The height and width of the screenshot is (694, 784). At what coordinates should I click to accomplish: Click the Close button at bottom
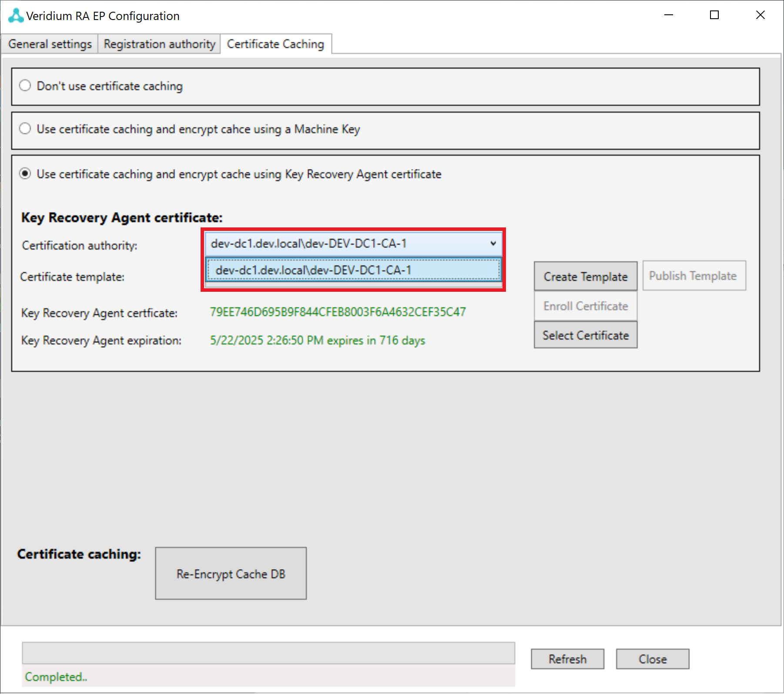[x=652, y=659]
